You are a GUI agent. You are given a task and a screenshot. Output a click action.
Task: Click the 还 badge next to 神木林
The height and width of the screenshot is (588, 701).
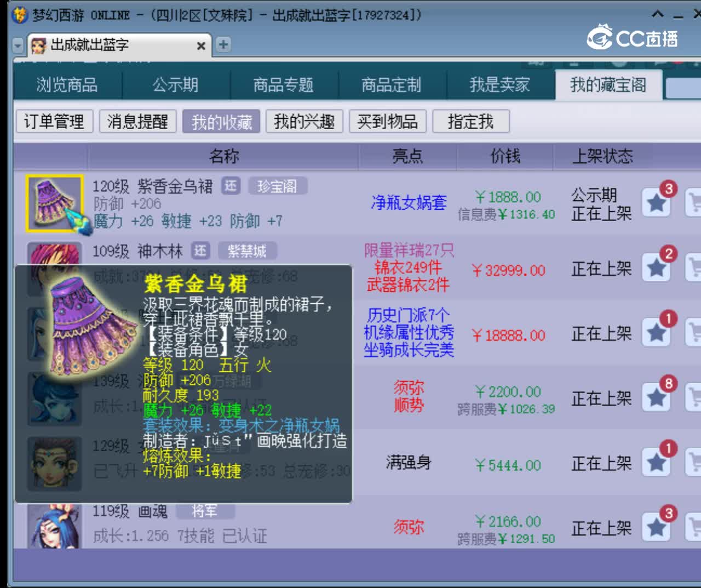200,251
